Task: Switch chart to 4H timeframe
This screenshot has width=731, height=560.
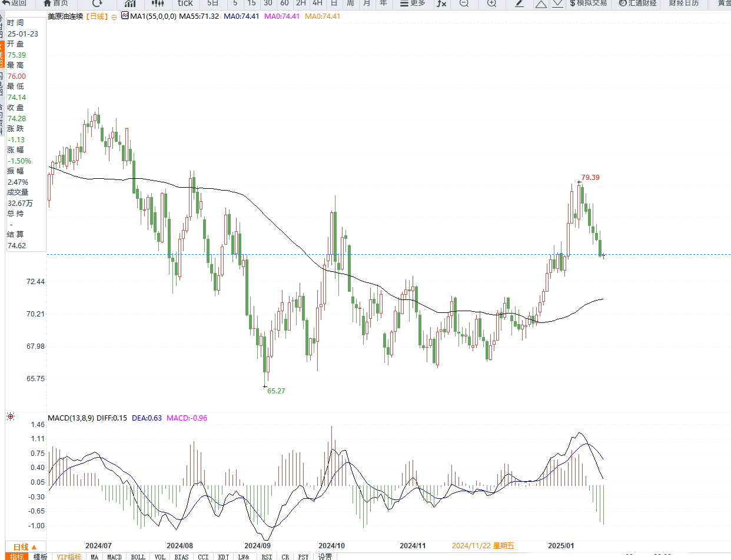Action: (x=317, y=3)
